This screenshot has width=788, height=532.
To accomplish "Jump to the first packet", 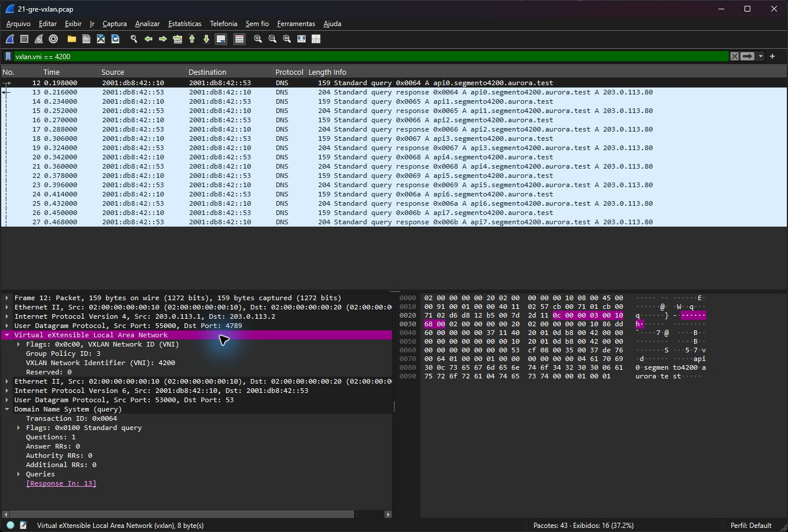I will tap(192, 39).
